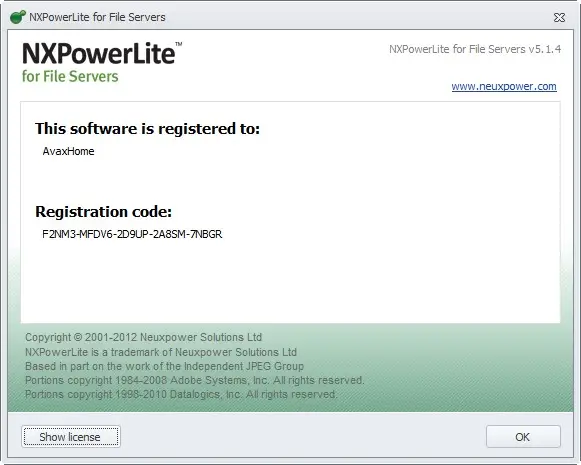Open the www.neuxpower.com link

coord(504,86)
